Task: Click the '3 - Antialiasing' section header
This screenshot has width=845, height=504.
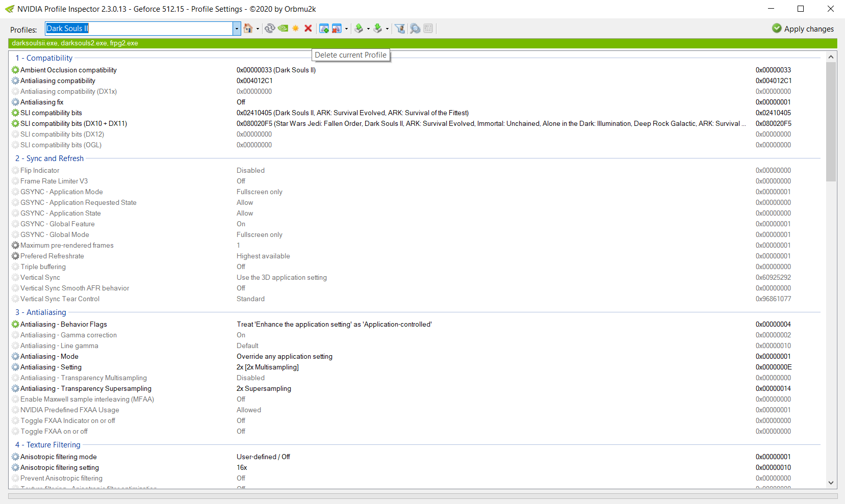Action: click(41, 312)
